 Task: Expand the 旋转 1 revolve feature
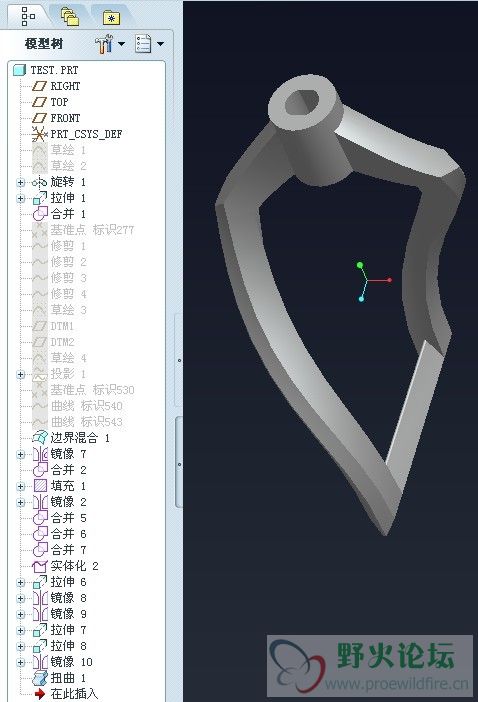21,182
